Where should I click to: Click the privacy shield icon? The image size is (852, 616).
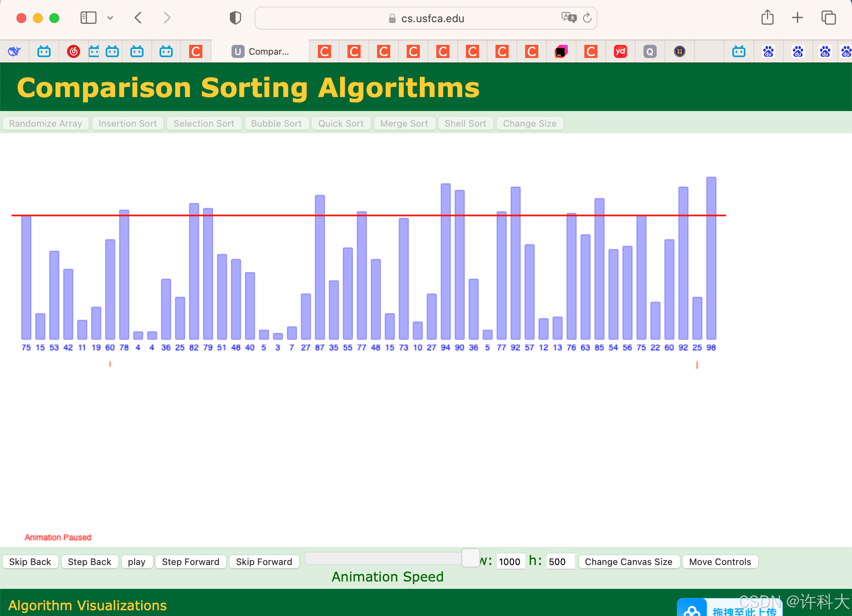[235, 18]
